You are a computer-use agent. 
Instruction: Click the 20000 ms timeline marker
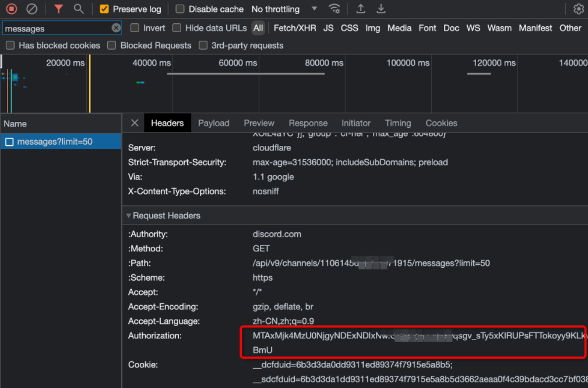click(x=65, y=63)
